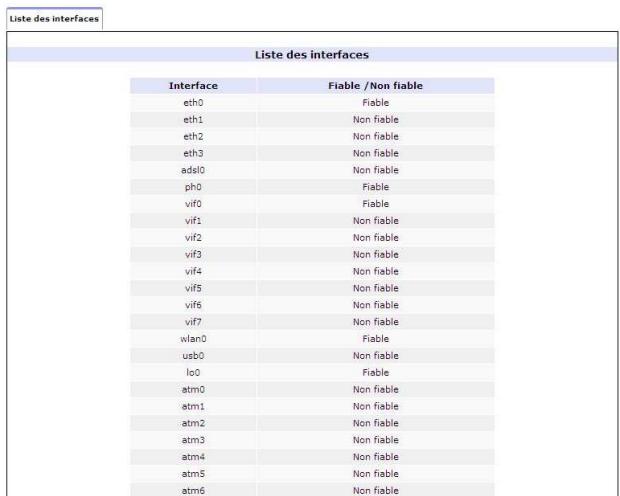Click the Non fiable status for atm4
Viewport: 620px width, 496px height.
(x=375, y=457)
